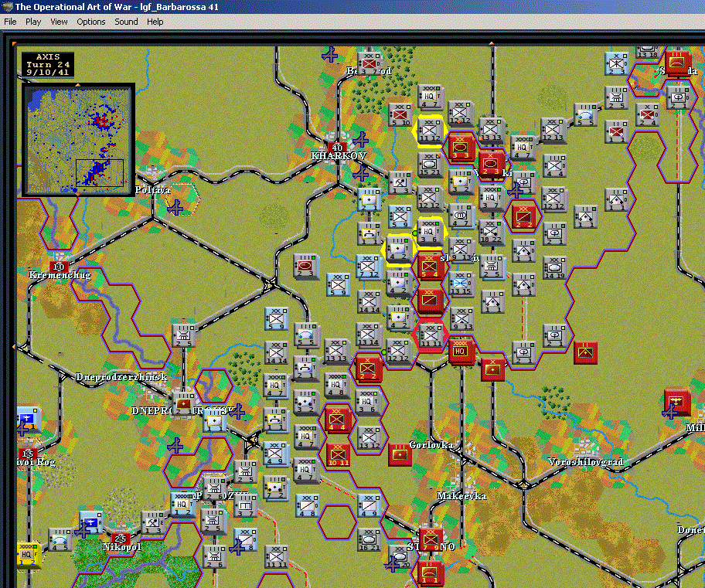Select the 4-5 regiment west of Nikopol
The height and width of the screenshot is (588, 705).
tap(60, 539)
